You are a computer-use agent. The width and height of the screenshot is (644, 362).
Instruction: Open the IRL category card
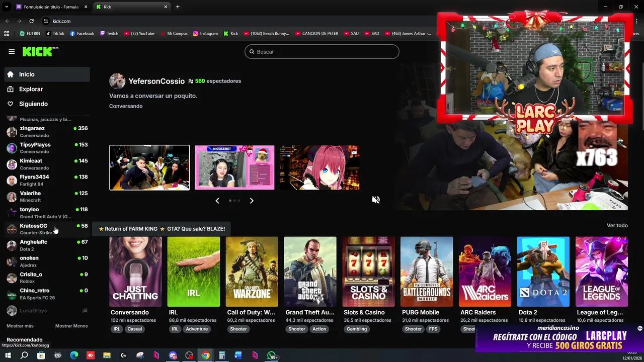194,271
